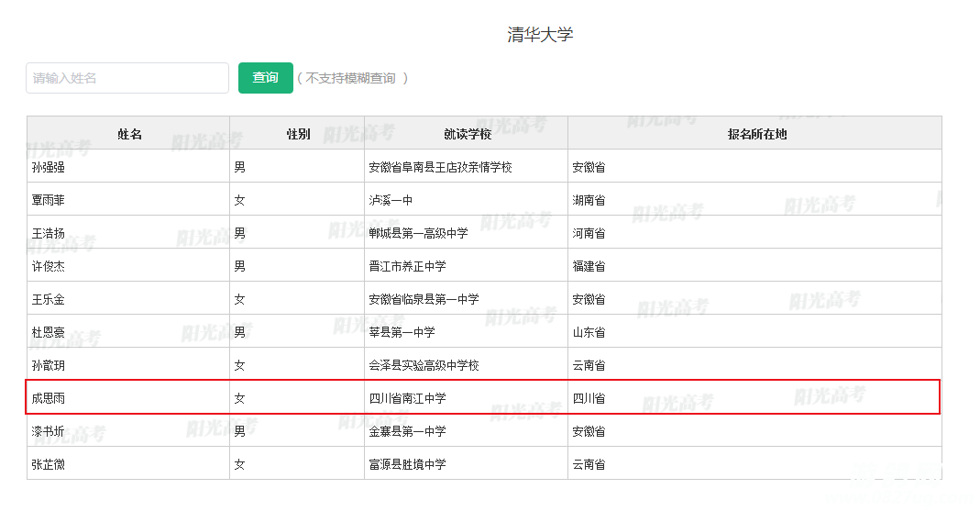
Task: Click school 会泽县实验高级中学校
Action: pos(424,365)
